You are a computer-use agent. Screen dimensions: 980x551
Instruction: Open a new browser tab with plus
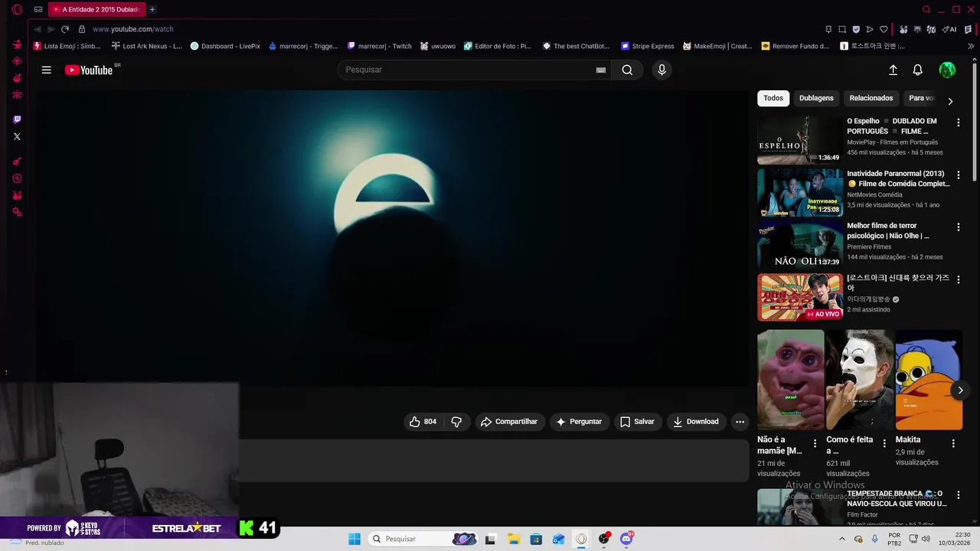point(152,9)
